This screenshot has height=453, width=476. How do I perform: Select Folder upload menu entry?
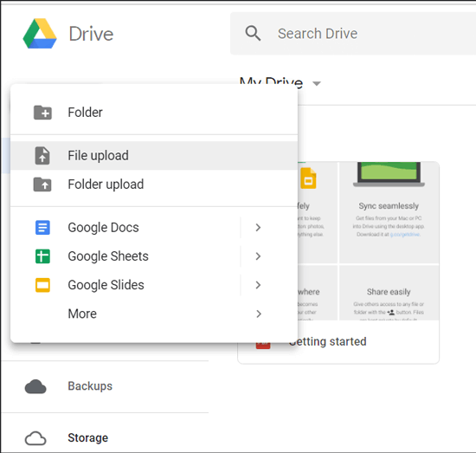click(154, 184)
